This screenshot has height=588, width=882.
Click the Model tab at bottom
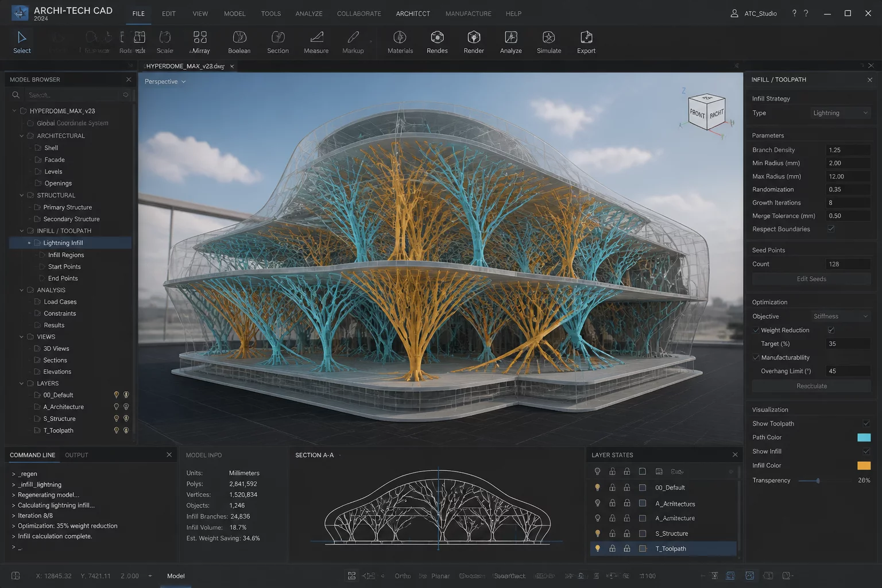point(176,576)
